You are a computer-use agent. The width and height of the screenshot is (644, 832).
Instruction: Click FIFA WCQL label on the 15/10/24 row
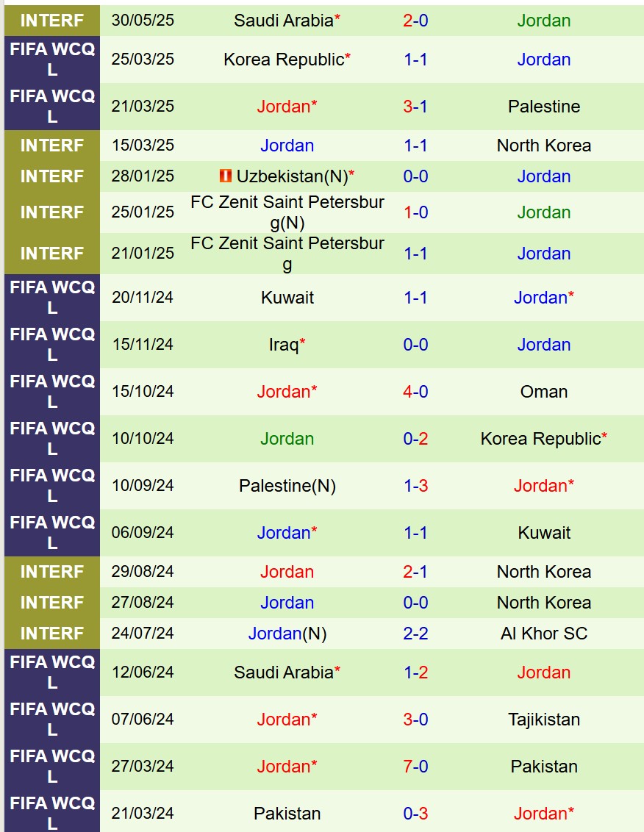[52, 392]
